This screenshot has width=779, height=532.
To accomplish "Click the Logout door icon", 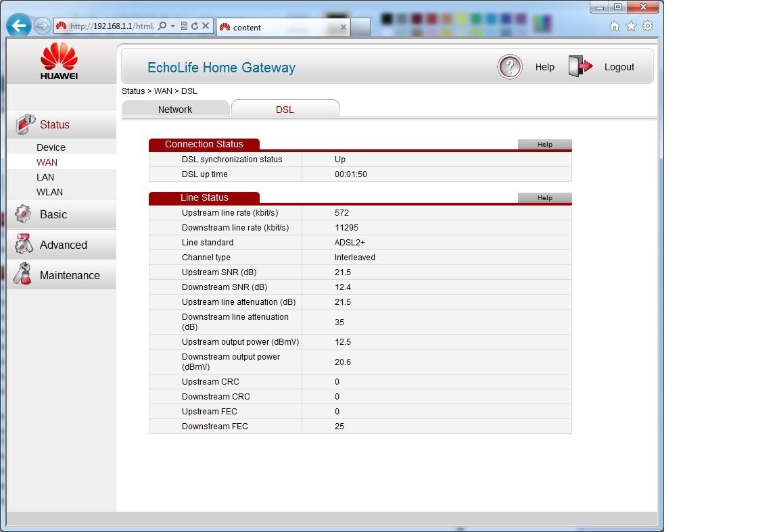I will click(x=580, y=66).
